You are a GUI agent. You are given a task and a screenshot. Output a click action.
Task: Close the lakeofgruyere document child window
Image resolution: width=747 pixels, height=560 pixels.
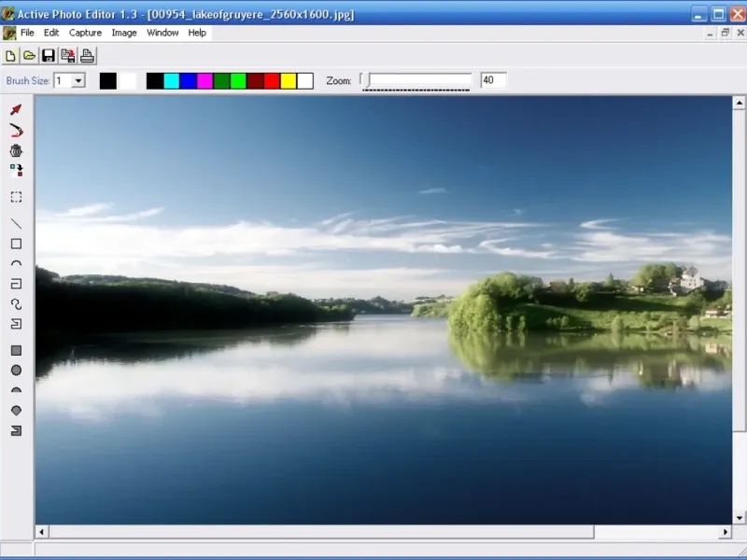pyautogui.click(x=740, y=33)
